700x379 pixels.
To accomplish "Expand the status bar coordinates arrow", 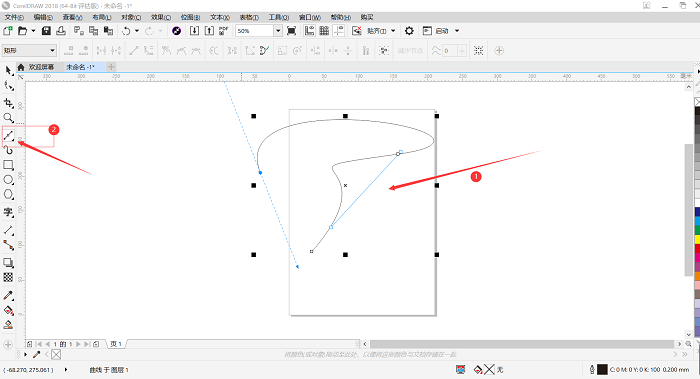I will pyautogui.click(x=66, y=370).
